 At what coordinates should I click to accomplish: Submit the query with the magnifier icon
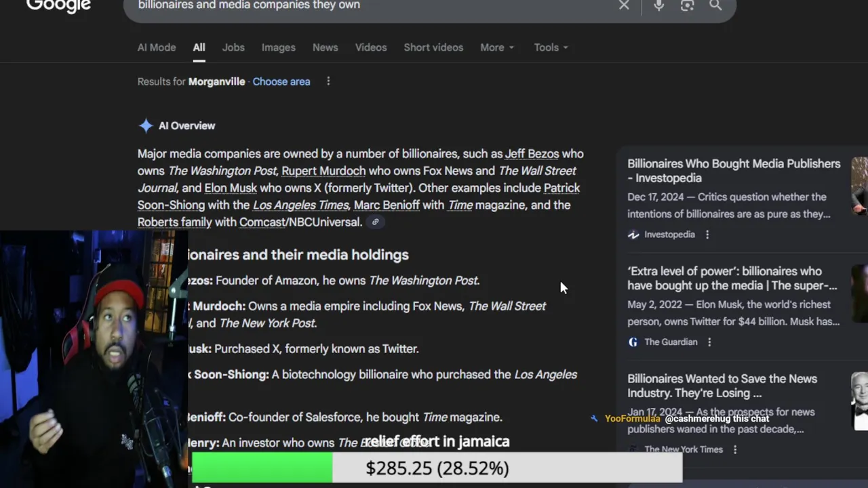point(715,5)
